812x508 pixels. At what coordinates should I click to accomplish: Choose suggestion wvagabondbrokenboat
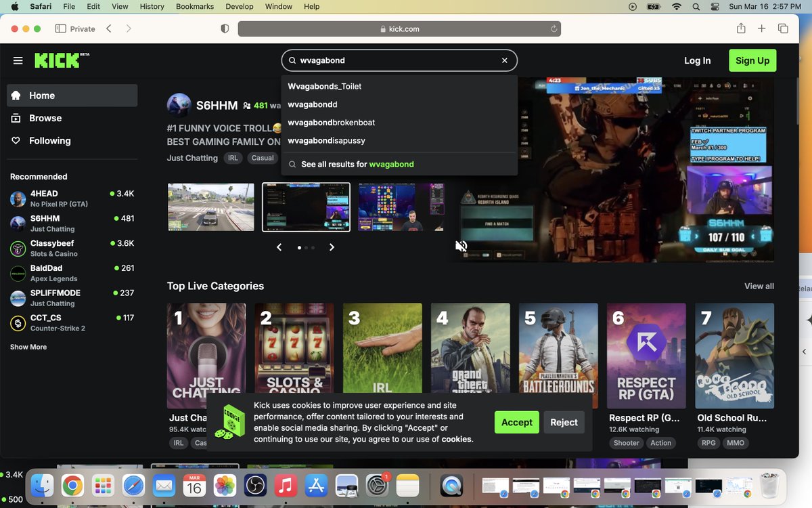[x=399, y=123]
